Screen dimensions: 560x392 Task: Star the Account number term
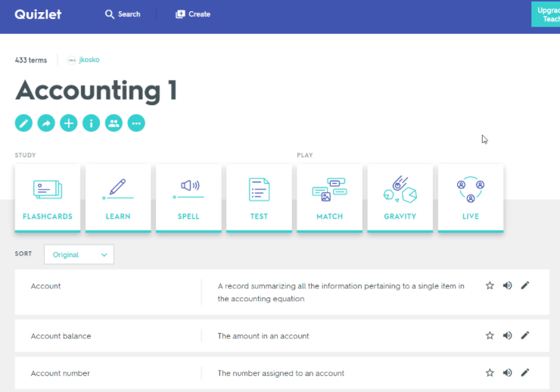490,372
